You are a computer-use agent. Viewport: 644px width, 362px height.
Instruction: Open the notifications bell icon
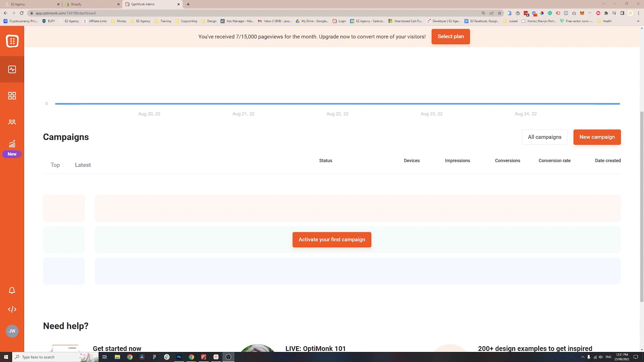[12, 290]
